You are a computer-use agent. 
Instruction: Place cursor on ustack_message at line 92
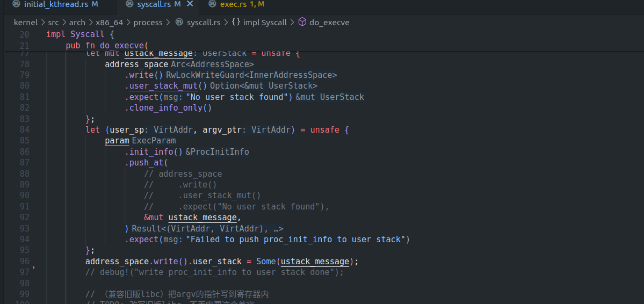(202, 218)
